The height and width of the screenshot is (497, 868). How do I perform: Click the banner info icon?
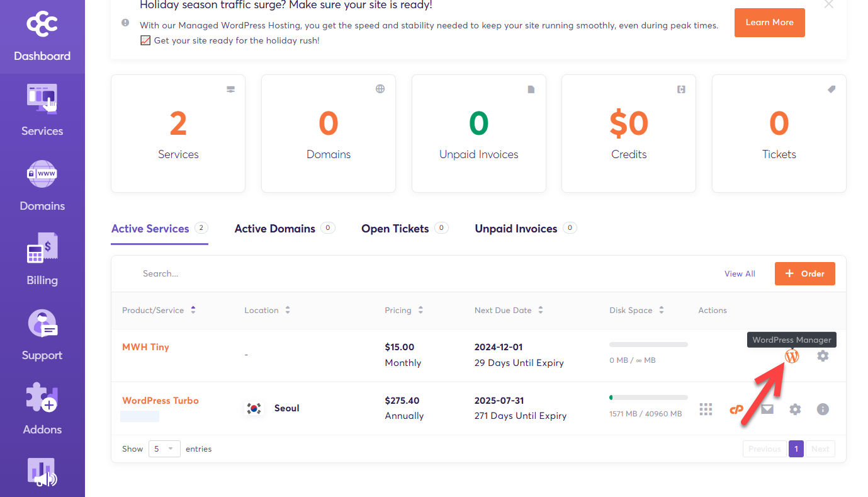125,23
